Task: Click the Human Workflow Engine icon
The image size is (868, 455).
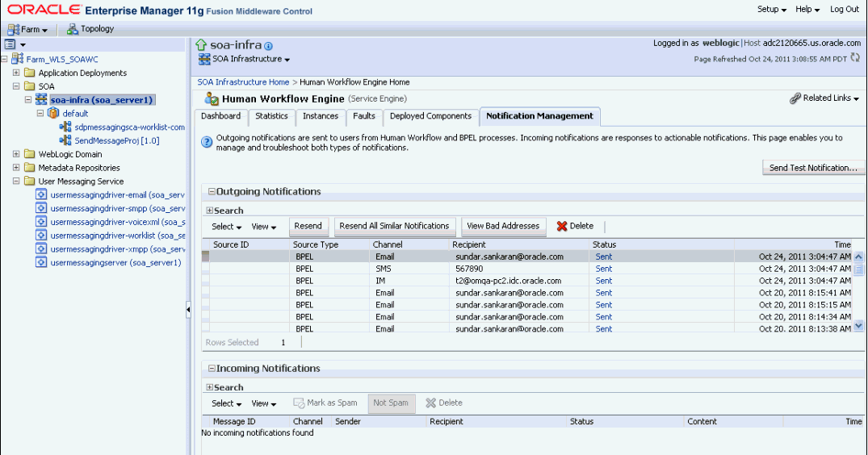Action: [212, 99]
